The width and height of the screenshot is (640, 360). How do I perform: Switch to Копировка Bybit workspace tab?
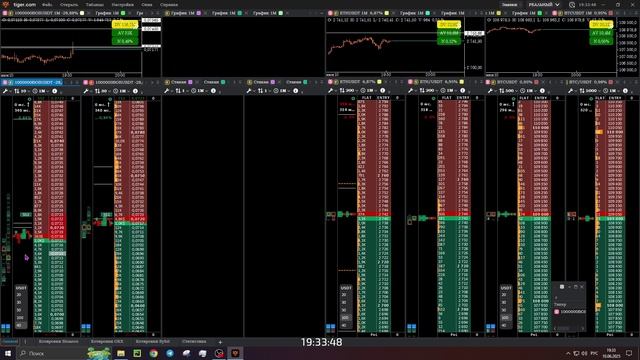153,342
